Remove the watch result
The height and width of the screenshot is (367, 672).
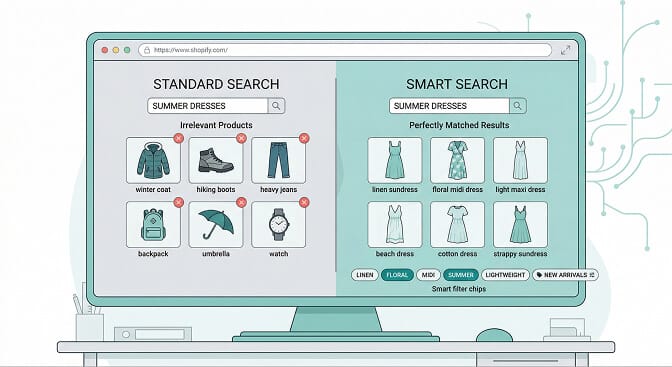click(304, 202)
